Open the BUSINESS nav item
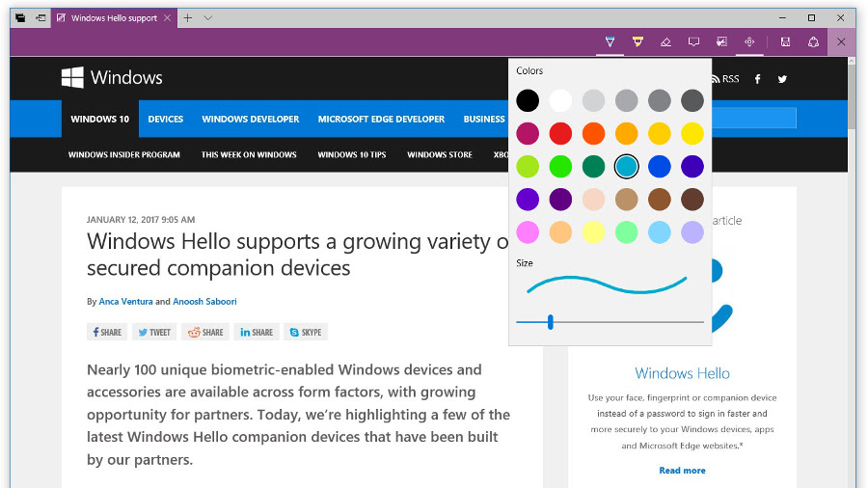 484,119
